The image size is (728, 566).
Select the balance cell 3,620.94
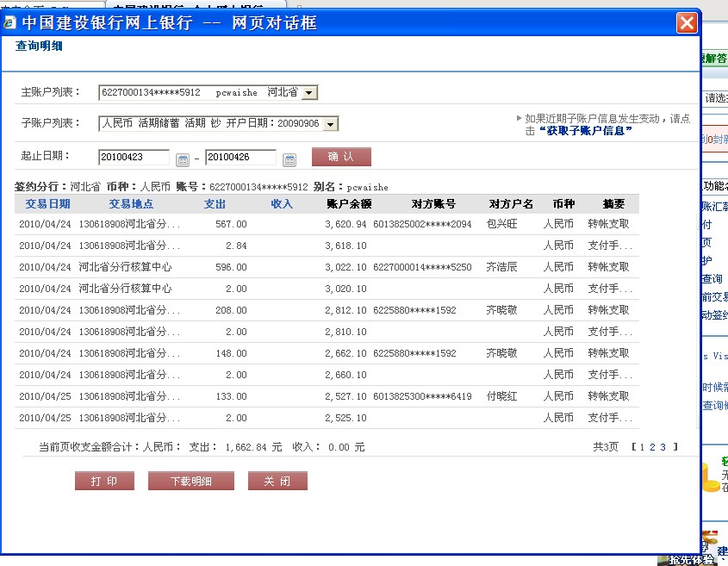(345, 224)
